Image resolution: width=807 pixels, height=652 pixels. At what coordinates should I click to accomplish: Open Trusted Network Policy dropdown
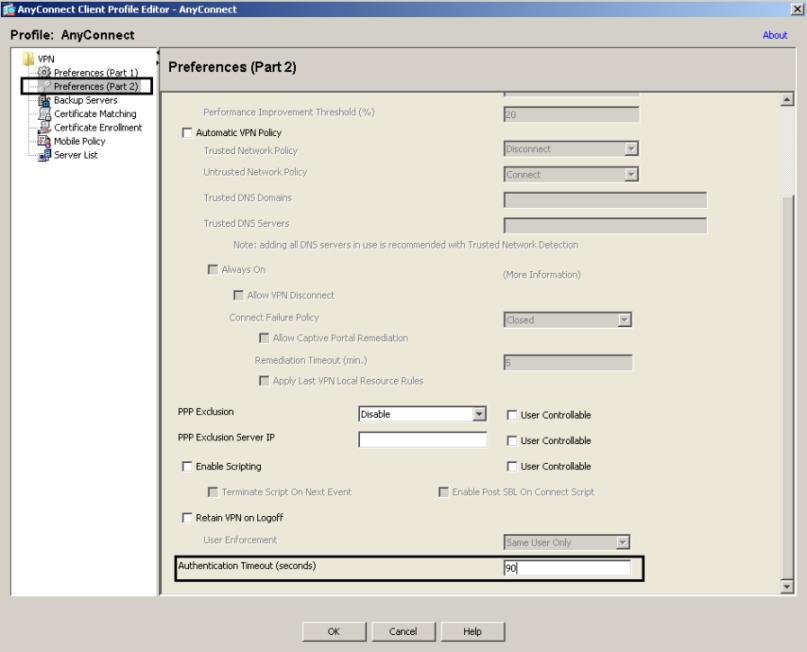coord(631,149)
